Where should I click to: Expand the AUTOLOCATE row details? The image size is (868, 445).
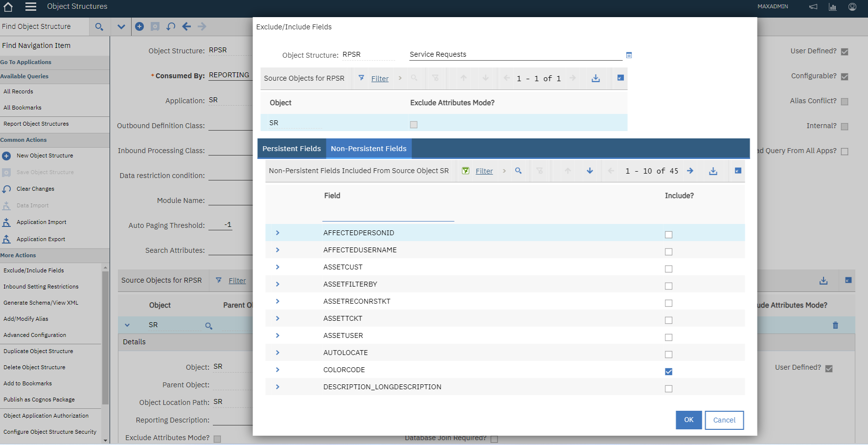pos(277,353)
